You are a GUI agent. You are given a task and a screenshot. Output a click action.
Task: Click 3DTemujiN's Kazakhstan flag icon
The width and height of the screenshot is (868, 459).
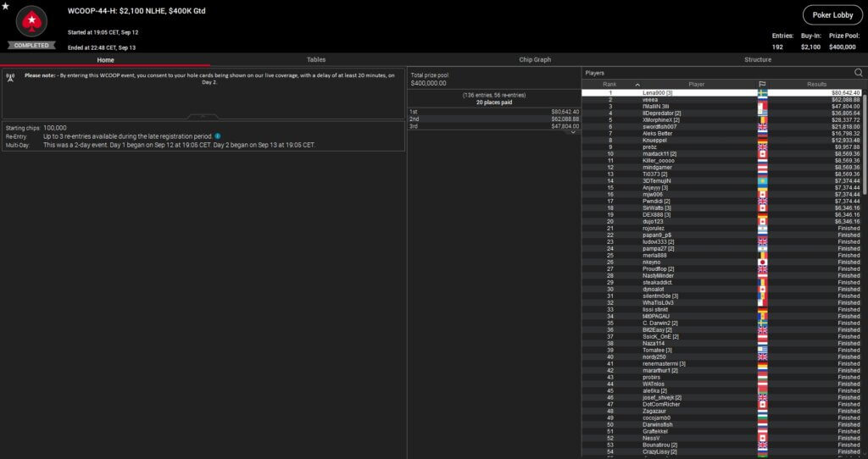(762, 181)
